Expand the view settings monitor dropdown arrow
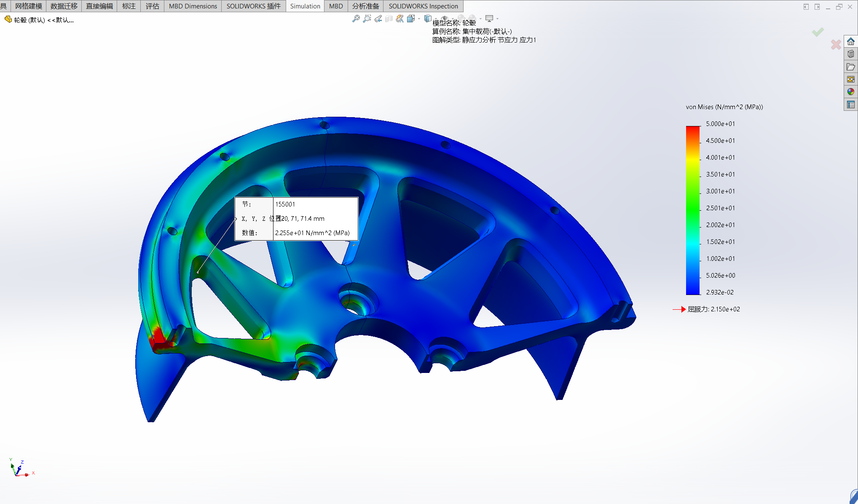The height and width of the screenshot is (504, 858). [x=497, y=19]
